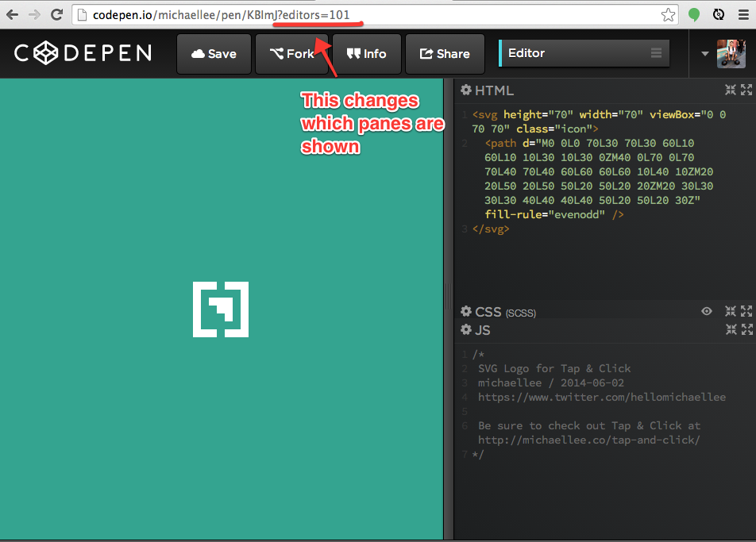Click the line 'Be sure to check out Tap & Click at'
The height and width of the screenshot is (542, 756).
point(589,426)
